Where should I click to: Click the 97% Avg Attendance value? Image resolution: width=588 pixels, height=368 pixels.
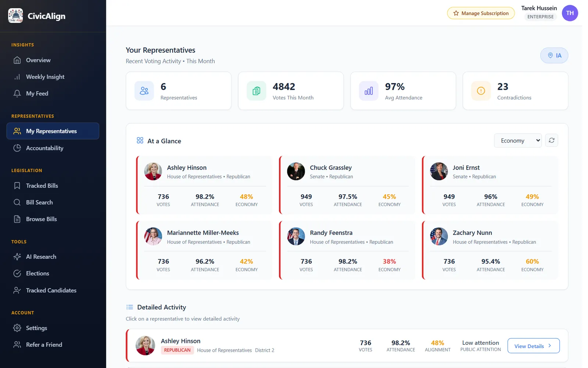tap(395, 87)
